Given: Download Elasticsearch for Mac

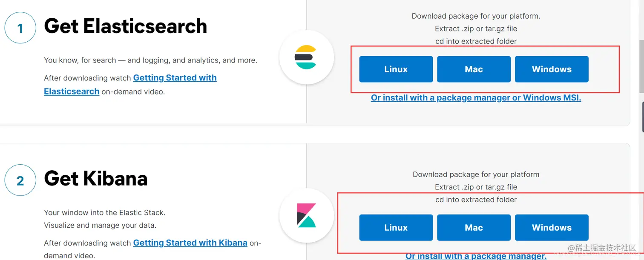Looking at the screenshot, I should 474,69.
